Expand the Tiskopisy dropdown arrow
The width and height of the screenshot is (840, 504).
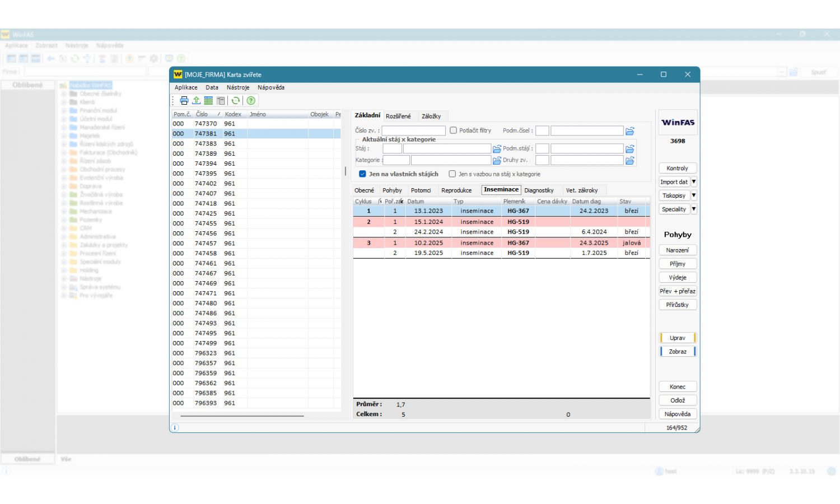click(694, 195)
